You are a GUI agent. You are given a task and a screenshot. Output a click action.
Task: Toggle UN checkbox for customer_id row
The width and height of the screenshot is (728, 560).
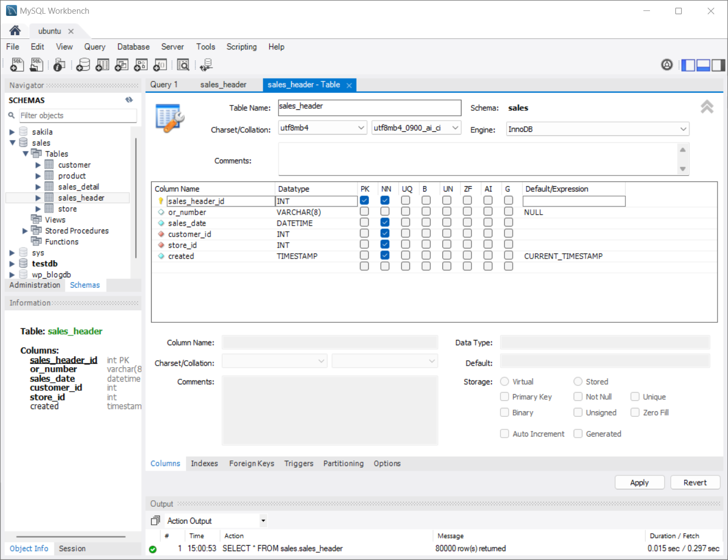pyautogui.click(x=447, y=233)
